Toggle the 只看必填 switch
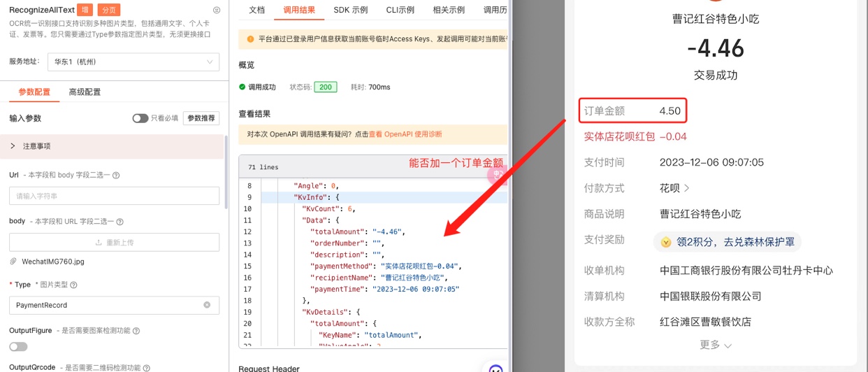The height and width of the screenshot is (372, 868). [x=140, y=118]
